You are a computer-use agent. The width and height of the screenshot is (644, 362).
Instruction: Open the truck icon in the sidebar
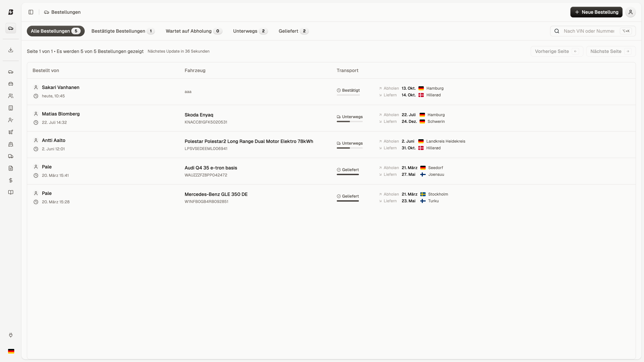11,156
